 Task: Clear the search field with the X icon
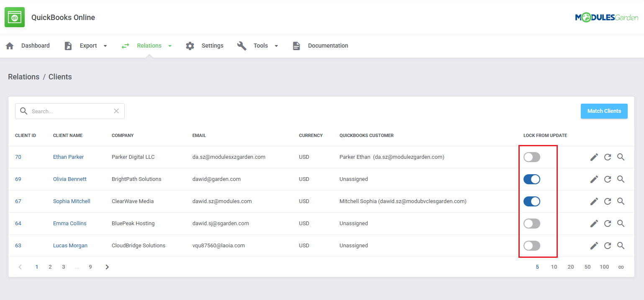pos(116,111)
